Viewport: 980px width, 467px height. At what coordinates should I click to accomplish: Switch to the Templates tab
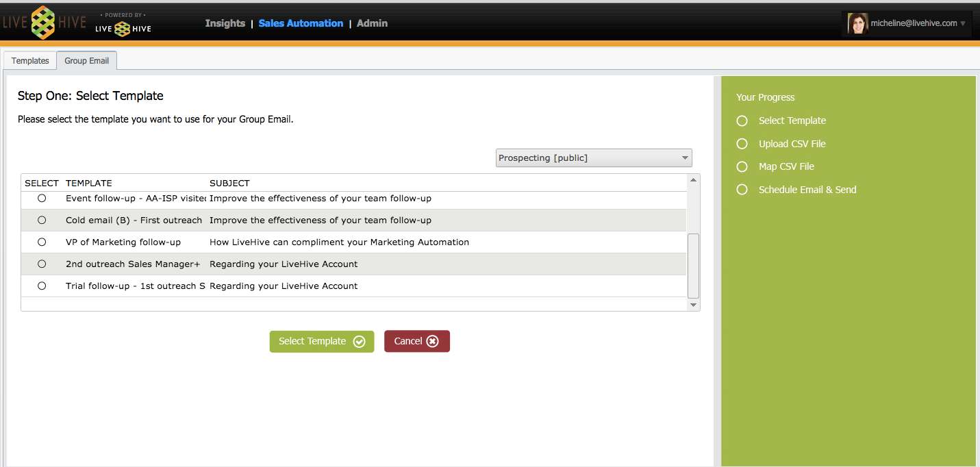(x=30, y=61)
